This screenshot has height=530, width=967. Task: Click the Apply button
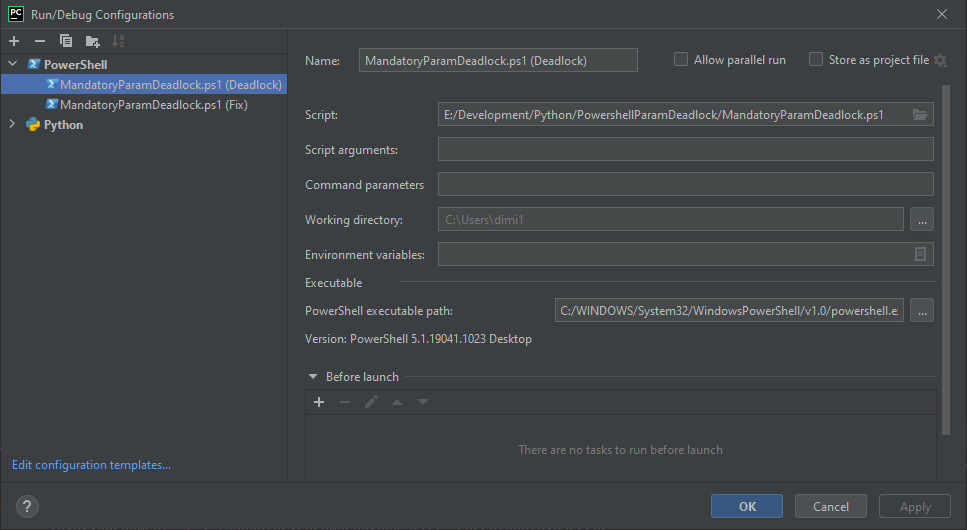point(915,507)
